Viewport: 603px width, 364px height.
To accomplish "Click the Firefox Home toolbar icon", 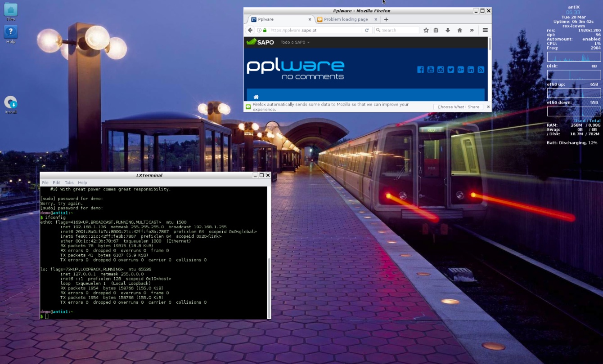I will click(459, 30).
